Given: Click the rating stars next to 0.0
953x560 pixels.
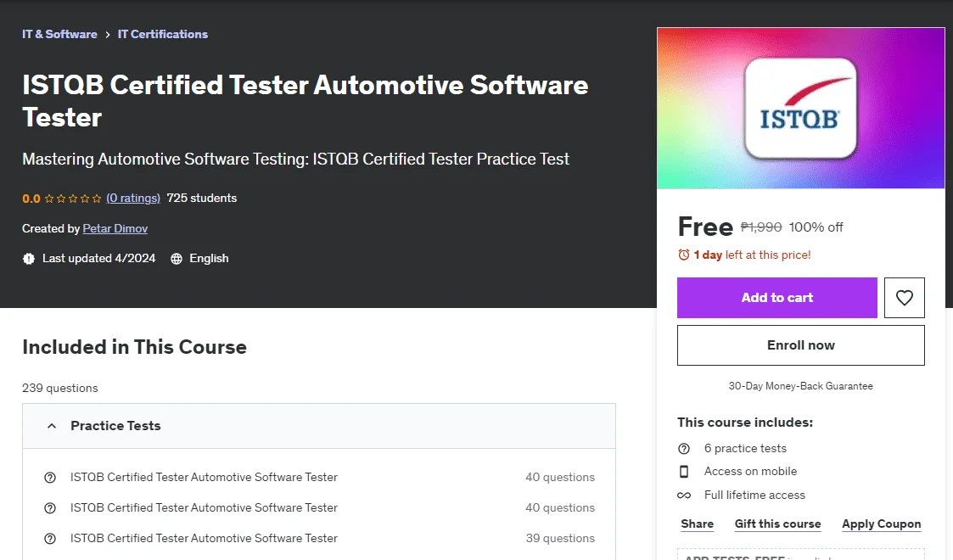Looking at the screenshot, I should [73, 199].
